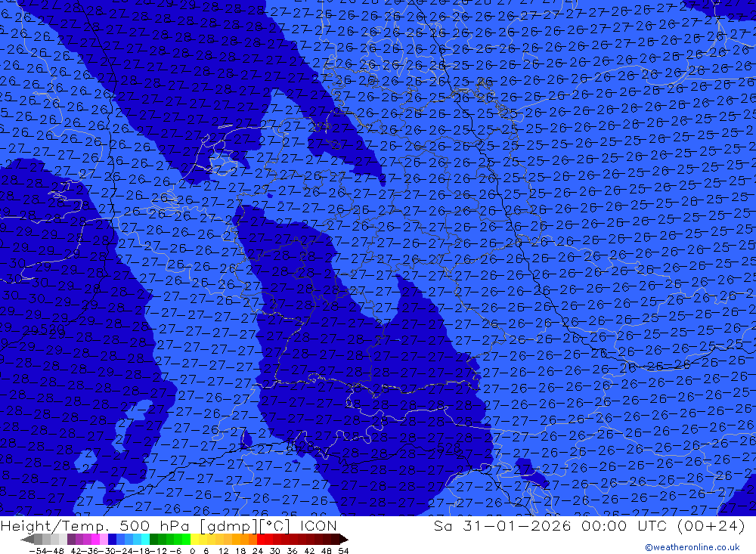Pick the dark purple legend swatch at -42

tap(71, 539)
